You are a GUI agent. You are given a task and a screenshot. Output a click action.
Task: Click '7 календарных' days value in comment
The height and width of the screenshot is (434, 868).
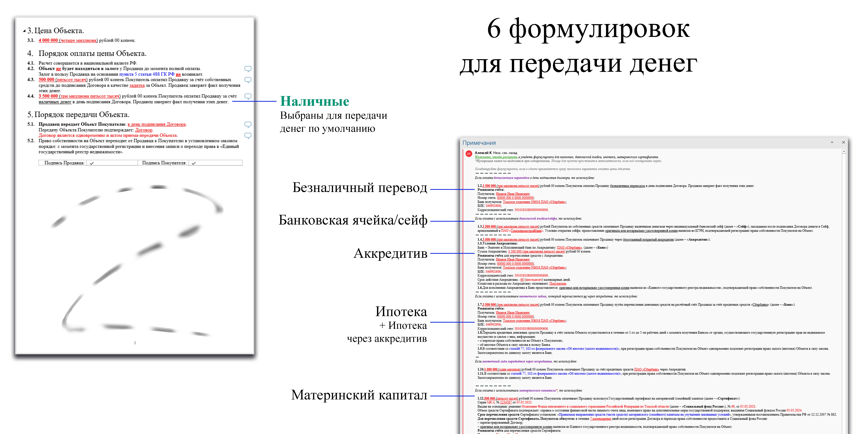coord(601,419)
